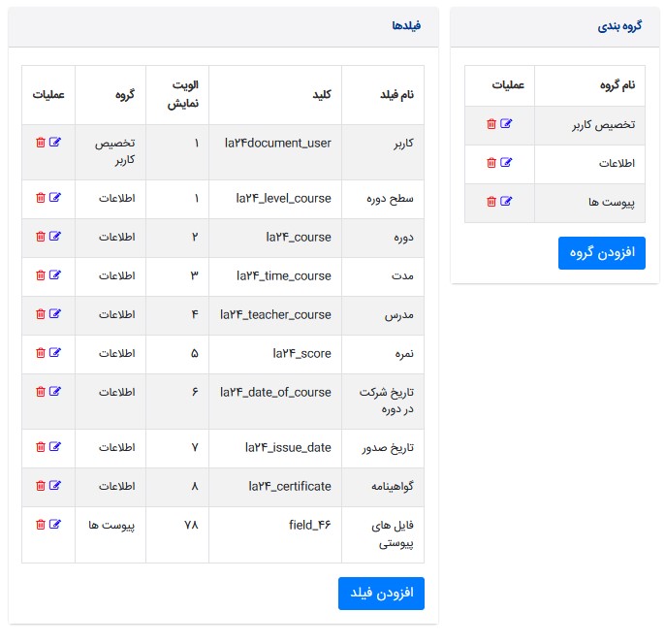Screen dimensions: 665x644
Task: Delete the la24_score field row
Action: click(x=40, y=353)
